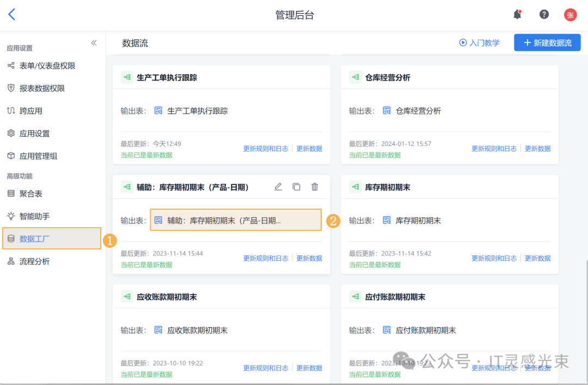Open the help question mark icon
This screenshot has height=385, width=588.
coord(544,15)
